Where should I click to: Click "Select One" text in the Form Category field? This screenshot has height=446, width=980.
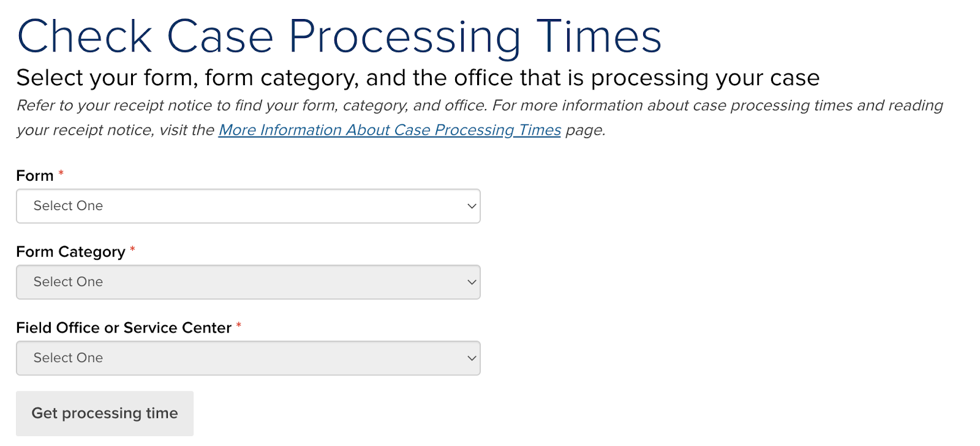point(68,282)
